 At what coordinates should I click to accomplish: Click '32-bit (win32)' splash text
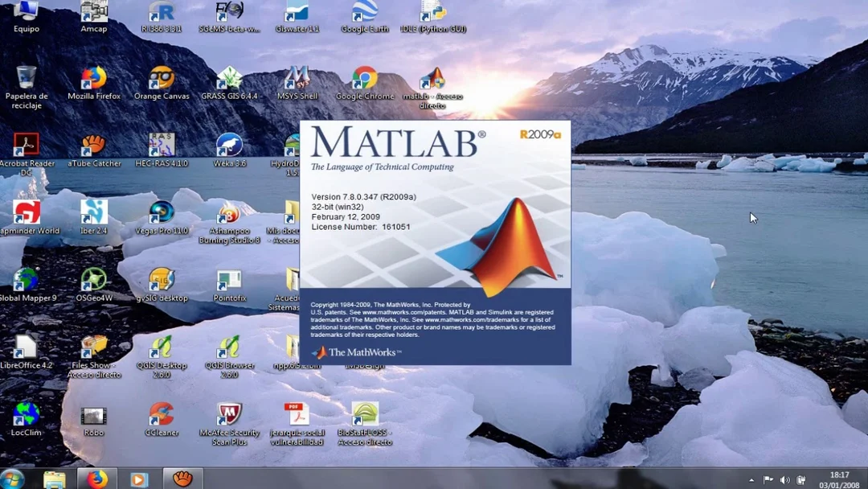(x=337, y=207)
